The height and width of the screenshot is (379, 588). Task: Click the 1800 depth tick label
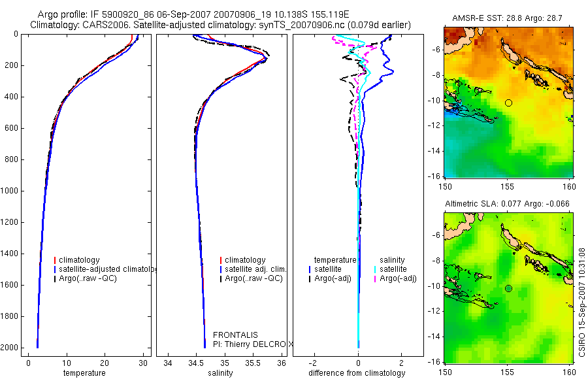pyautogui.click(x=9, y=316)
